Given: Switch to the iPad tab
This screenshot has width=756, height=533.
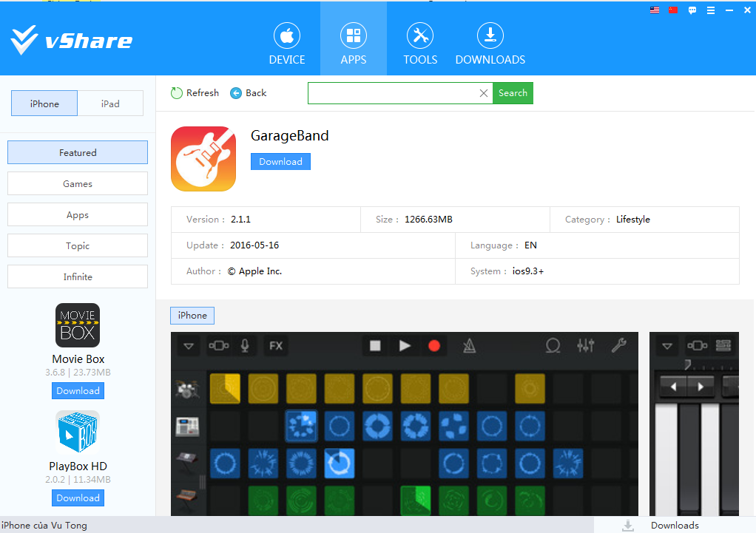Looking at the screenshot, I should pos(110,104).
